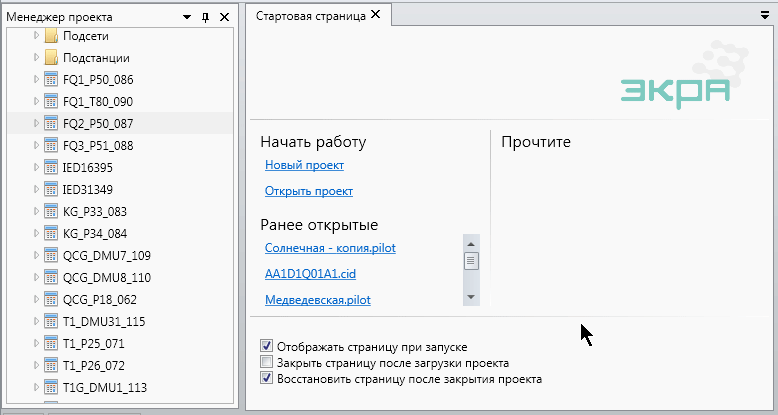The width and height of the screenshot is (778, 415).
Task: Click the device icon of T1_P25_071
Action: pyautogui.click(x=51, y=344)
